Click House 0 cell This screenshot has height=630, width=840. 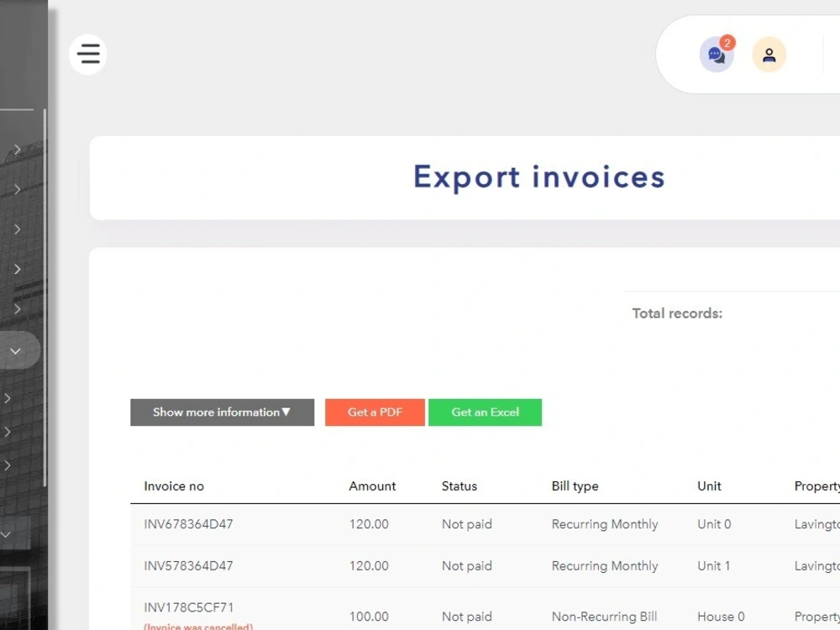[x=721, y=617]
